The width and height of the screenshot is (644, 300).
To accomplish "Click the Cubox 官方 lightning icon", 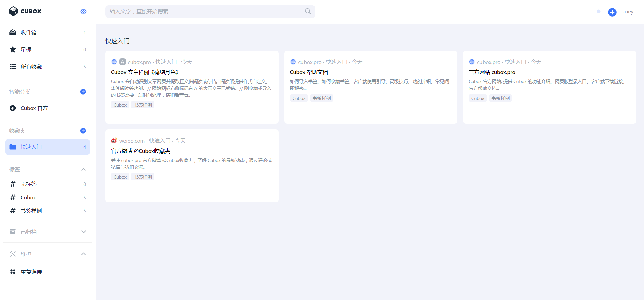I will [13, 108].
